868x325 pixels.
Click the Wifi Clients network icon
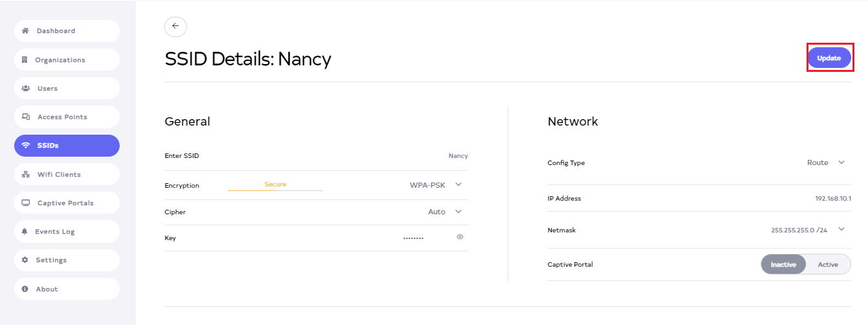(26, 175)
